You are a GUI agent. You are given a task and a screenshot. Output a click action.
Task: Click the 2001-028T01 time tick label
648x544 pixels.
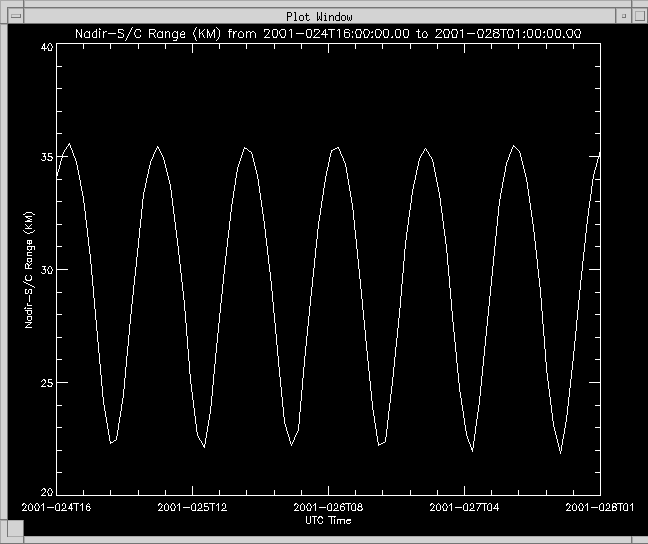click(599, 507)
